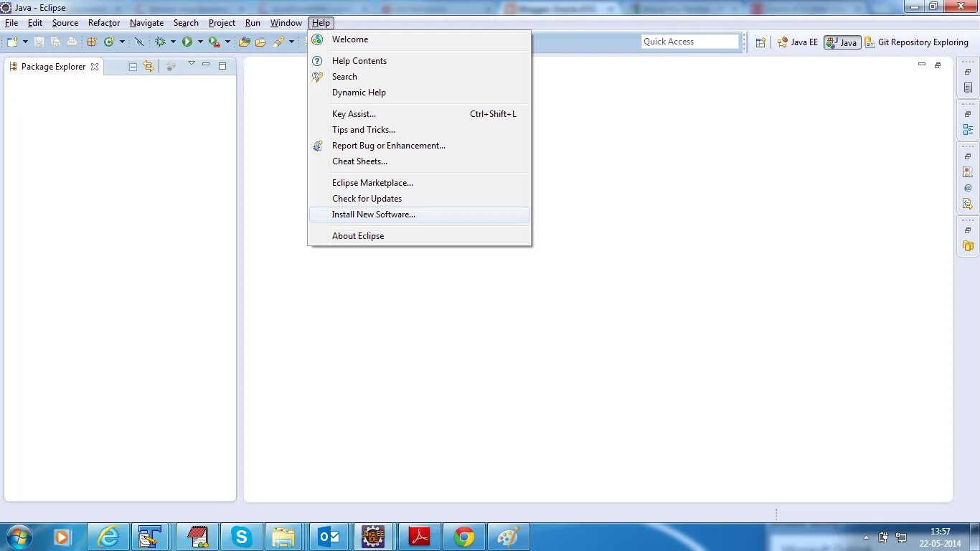Choose Install New Software...
Viewport: 980px width, 551px height.
[x=420, y=215]
